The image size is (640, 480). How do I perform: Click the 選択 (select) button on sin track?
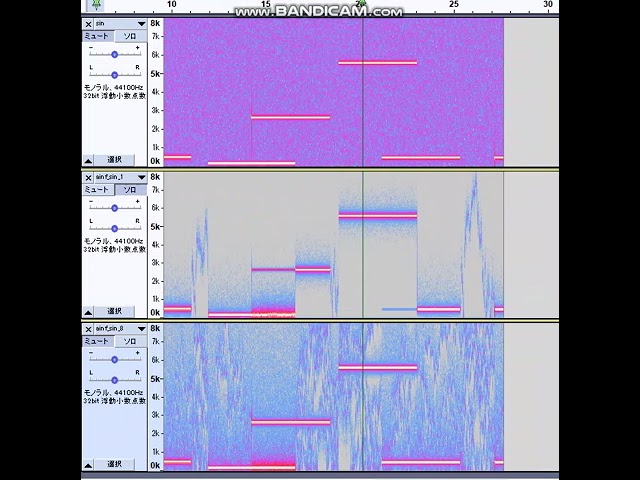[114, 160]
